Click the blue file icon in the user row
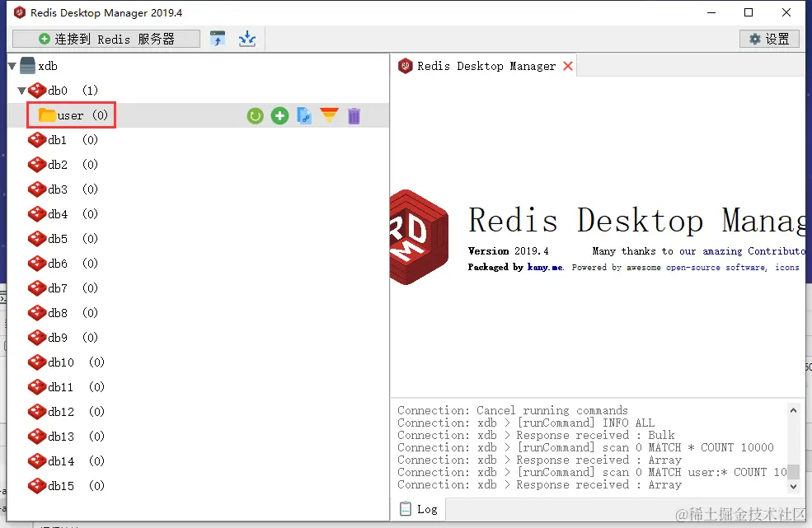The height and width of the screenshot is (528, 812). [x=304, y=115]
